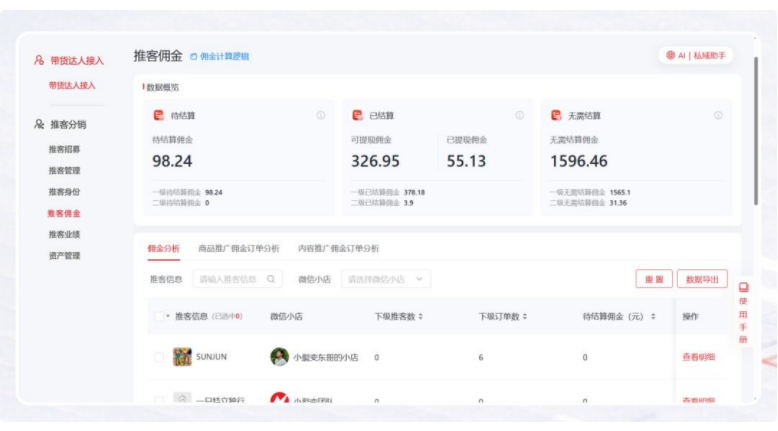Click the SUNJUN name in the table
This screenshot has height=431, width=778.
point(211,357)
